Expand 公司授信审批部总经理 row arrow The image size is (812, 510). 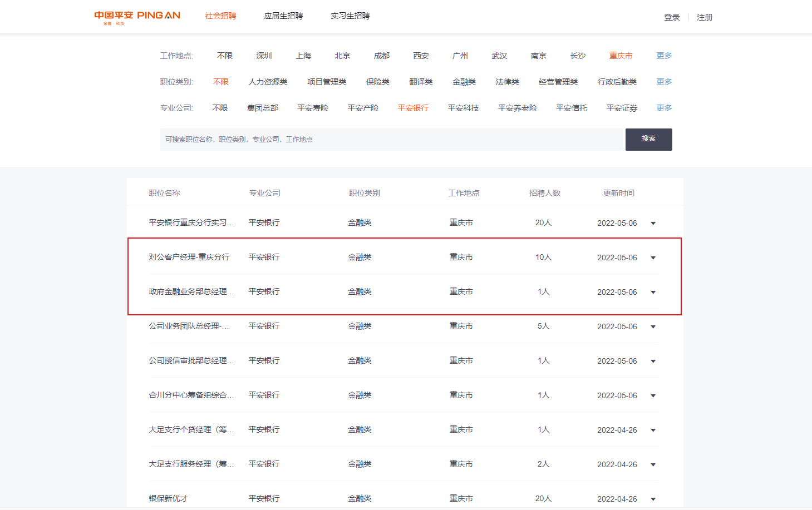(x=653, y=362)
